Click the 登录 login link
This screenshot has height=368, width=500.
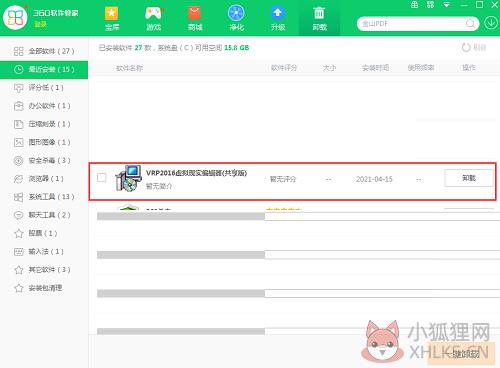(x=40, y=24)
